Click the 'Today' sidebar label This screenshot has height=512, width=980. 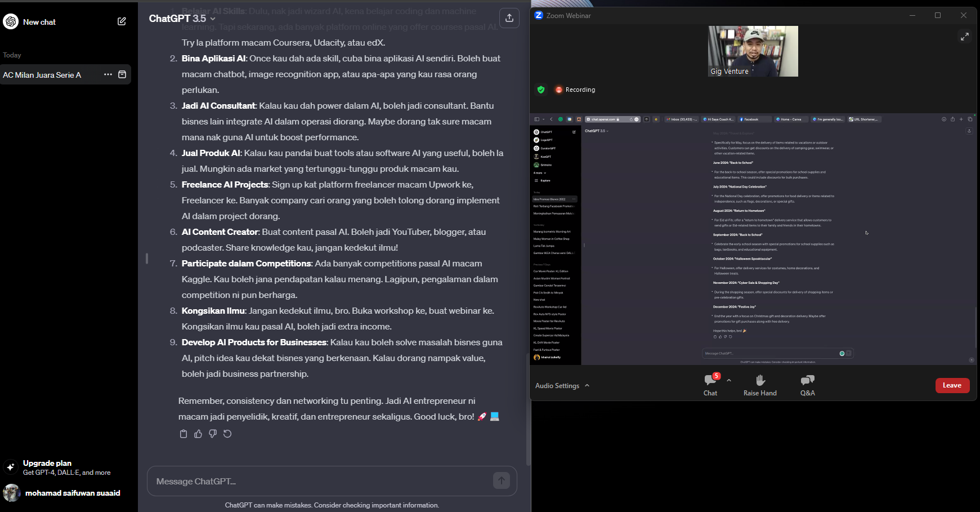point(12,55)
